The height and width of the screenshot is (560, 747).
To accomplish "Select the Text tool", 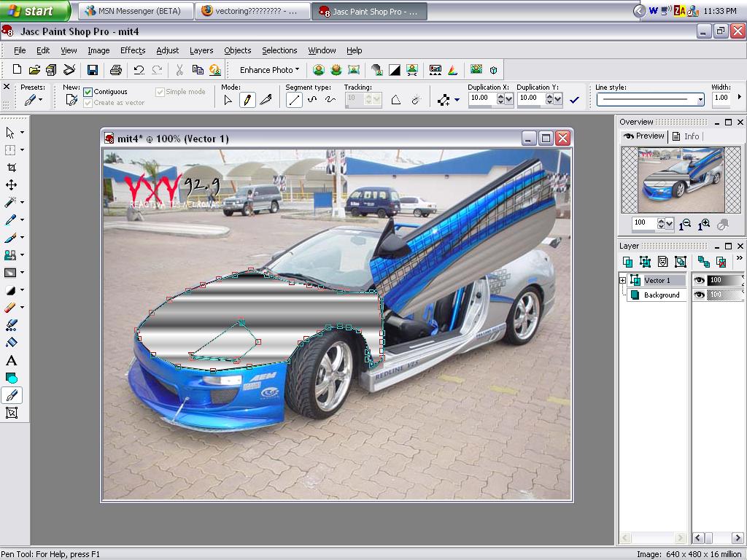I will [x=11, y=360].
